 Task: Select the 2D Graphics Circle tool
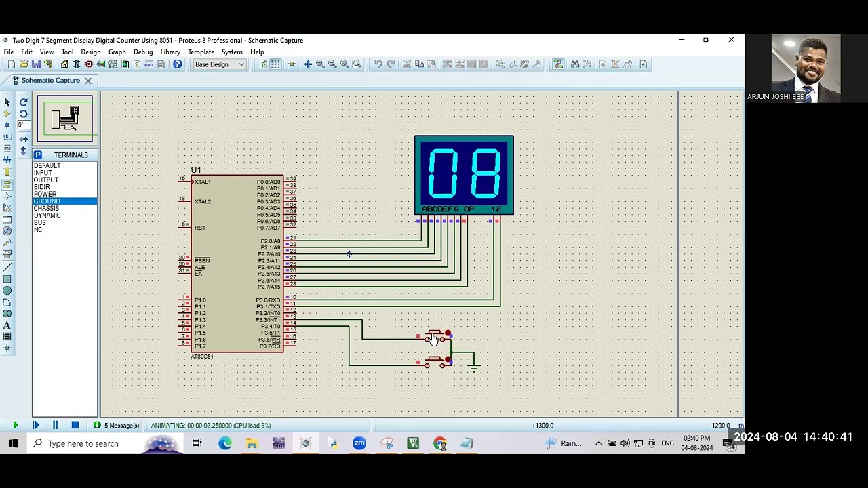pyautogui.click(x=7, y=290)
